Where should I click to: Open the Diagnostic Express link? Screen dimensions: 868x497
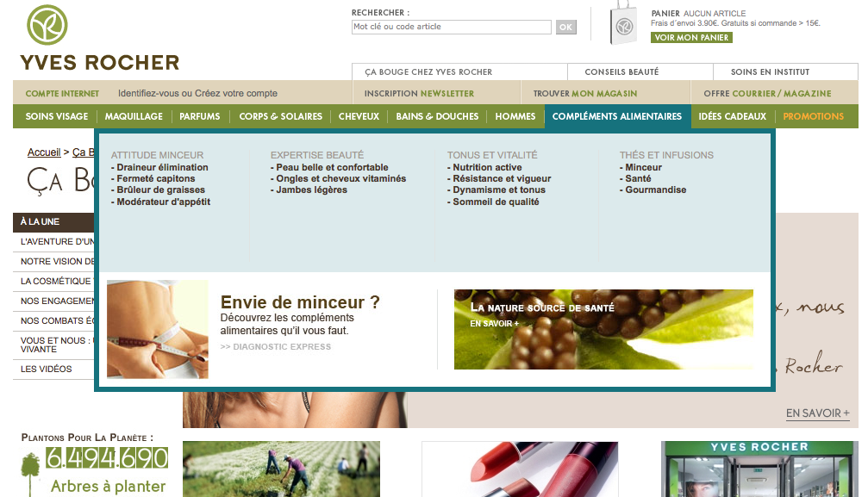click(276, 347)
